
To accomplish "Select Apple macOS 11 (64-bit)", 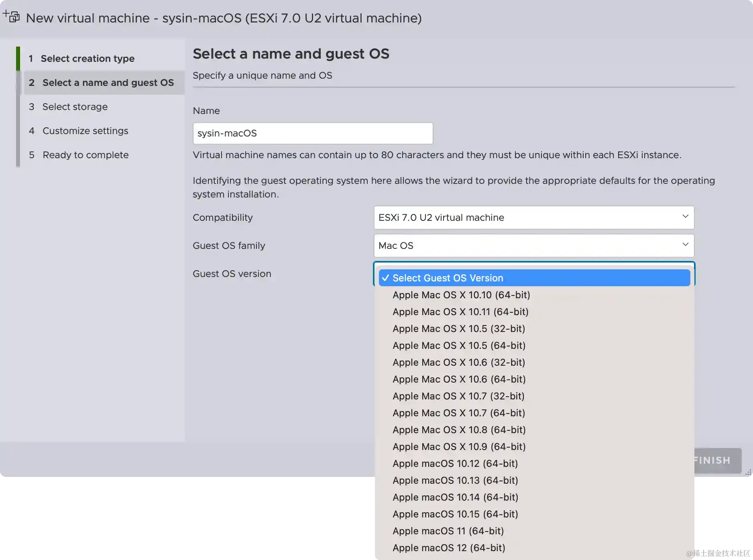I will tap(448, 531).
